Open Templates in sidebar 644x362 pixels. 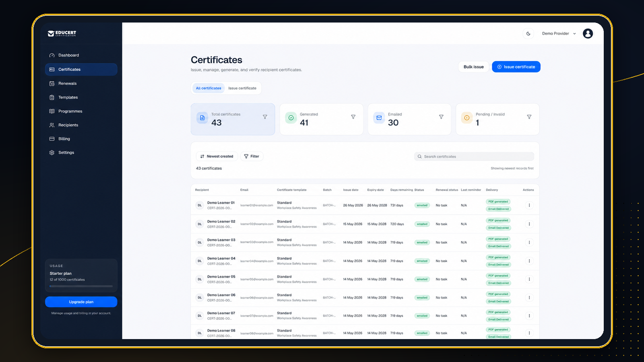[x=81, y=97]
